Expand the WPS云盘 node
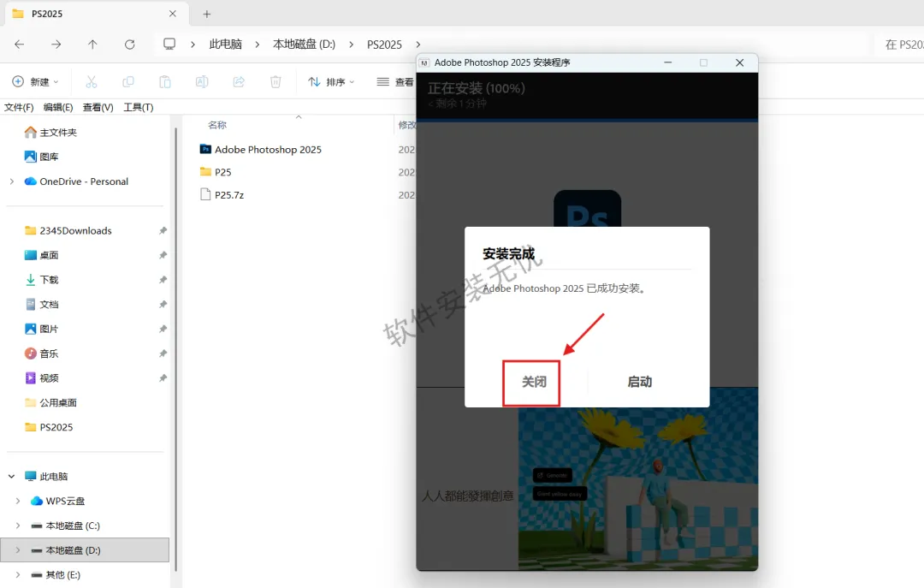Screen dimensions: 924x588 click(x=18, y=501)
